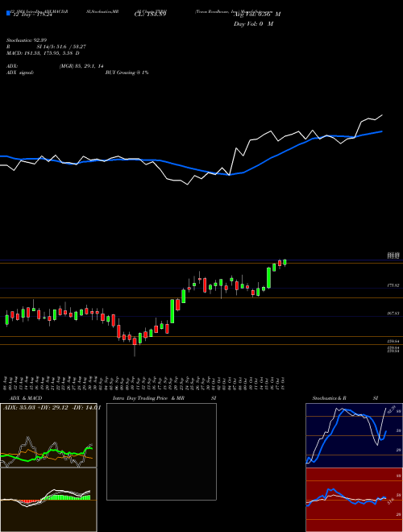
Task: Click the 'CL: 183.89' closing price text
Action: click(x=149, y=15)
